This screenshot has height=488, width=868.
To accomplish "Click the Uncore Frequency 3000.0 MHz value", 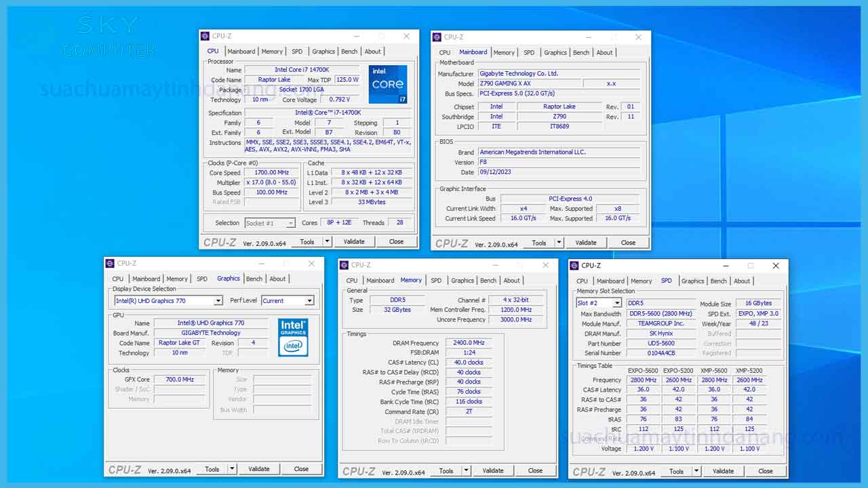I will [x=517, y=320].
